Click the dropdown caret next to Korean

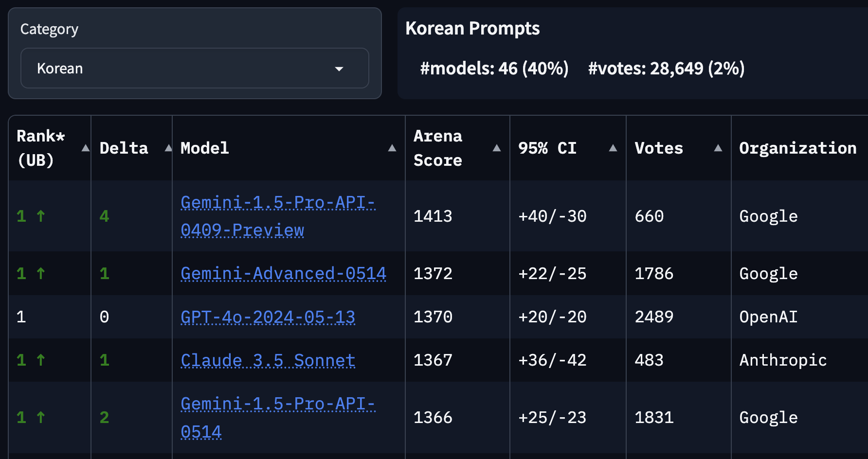(x=339, y=69)
